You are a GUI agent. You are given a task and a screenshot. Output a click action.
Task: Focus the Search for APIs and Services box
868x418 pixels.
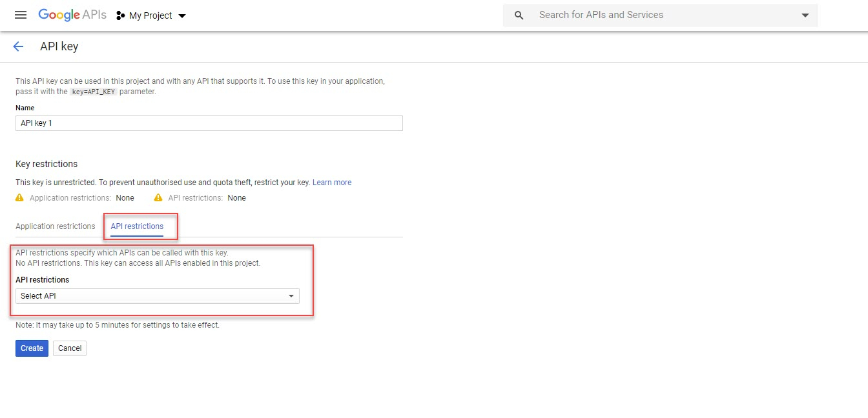[x=661, y=15]
